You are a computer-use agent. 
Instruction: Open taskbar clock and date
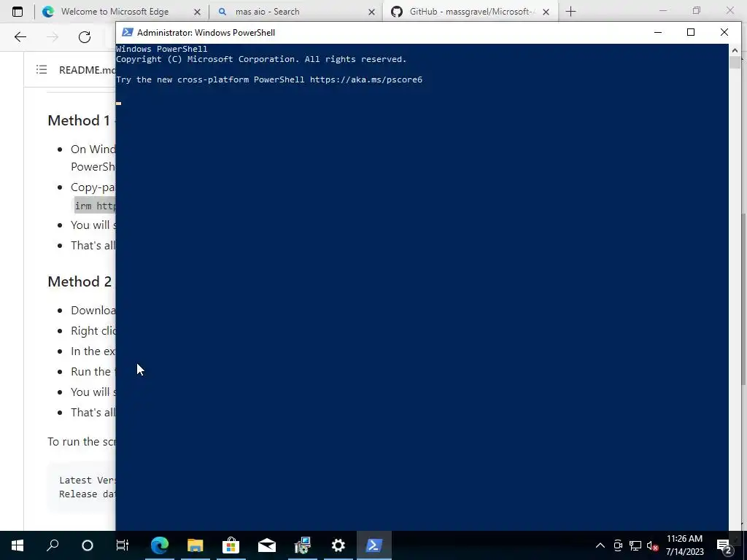click(x=684, y=545)
